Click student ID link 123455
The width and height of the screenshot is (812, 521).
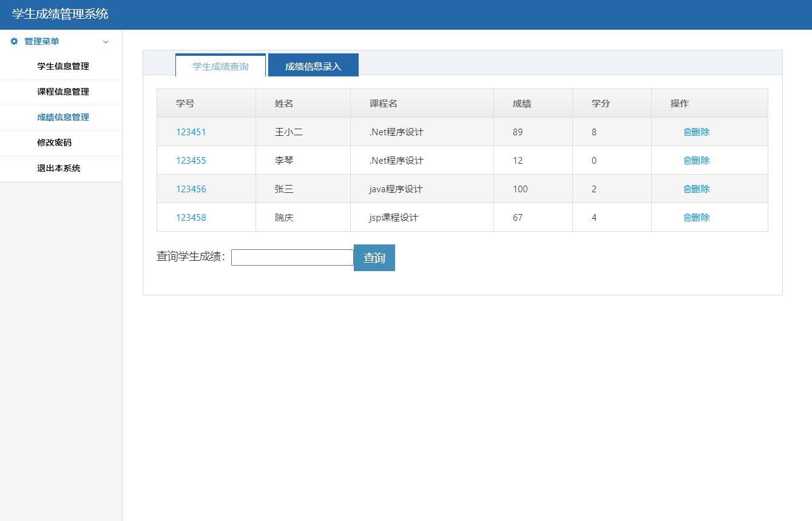(191, 160)
